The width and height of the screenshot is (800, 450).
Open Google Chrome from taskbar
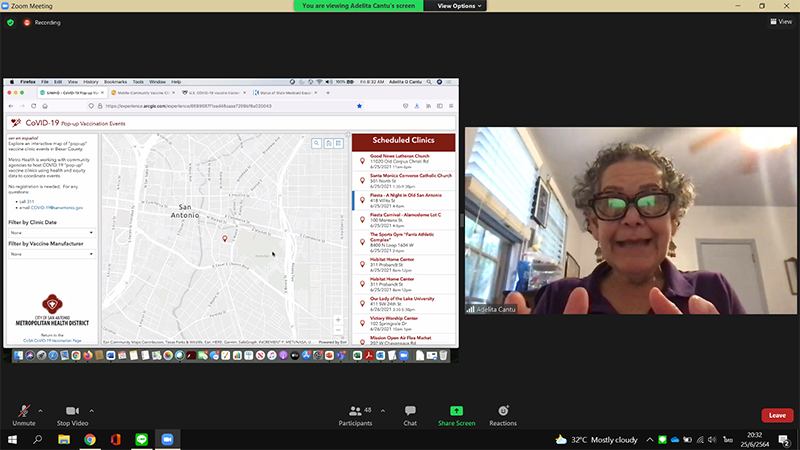click(90, 439)
